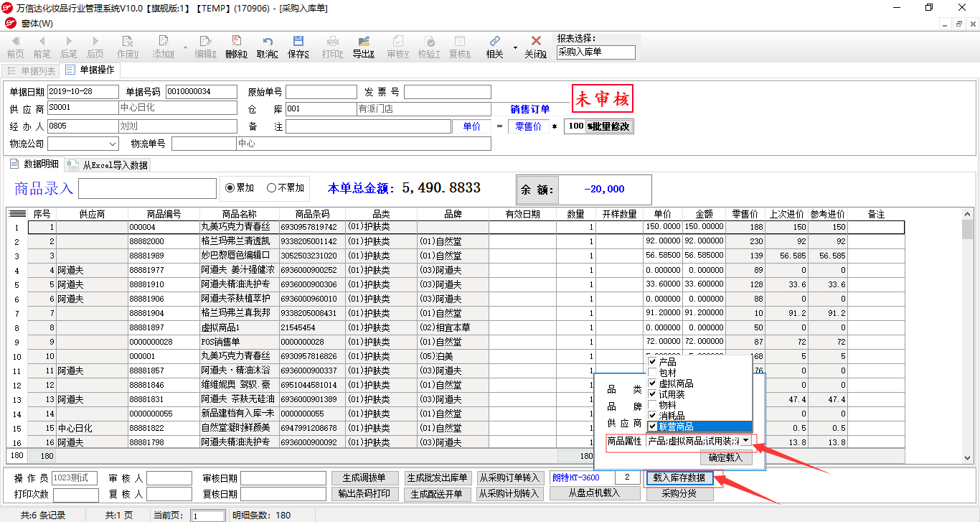Uncheck the 试用装 checkbox

(652, 394)
